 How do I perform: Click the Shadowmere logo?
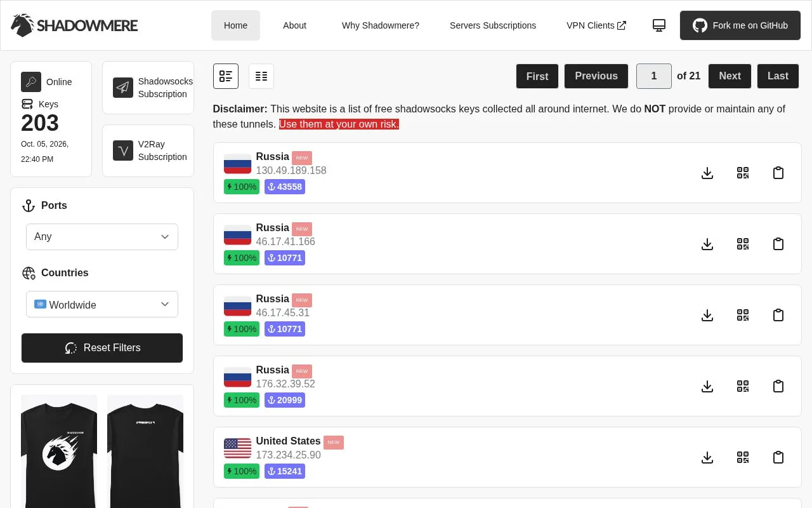[74, 25]
